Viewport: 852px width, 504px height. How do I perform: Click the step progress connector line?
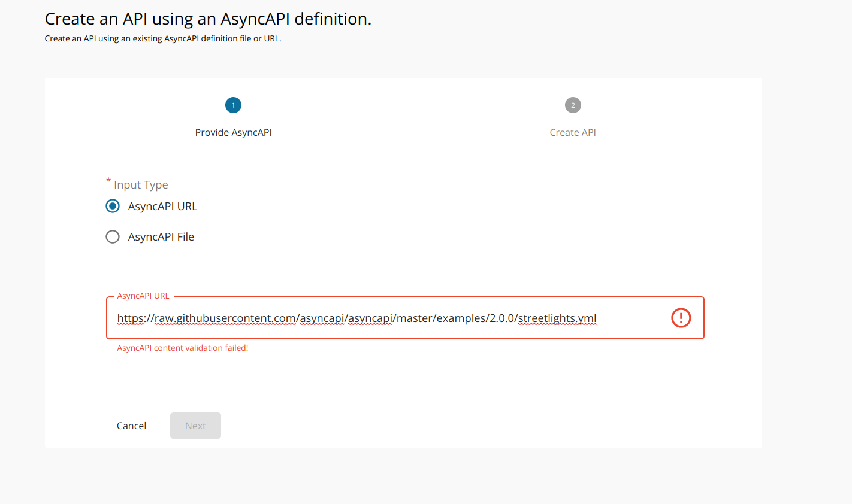[403, 105]
